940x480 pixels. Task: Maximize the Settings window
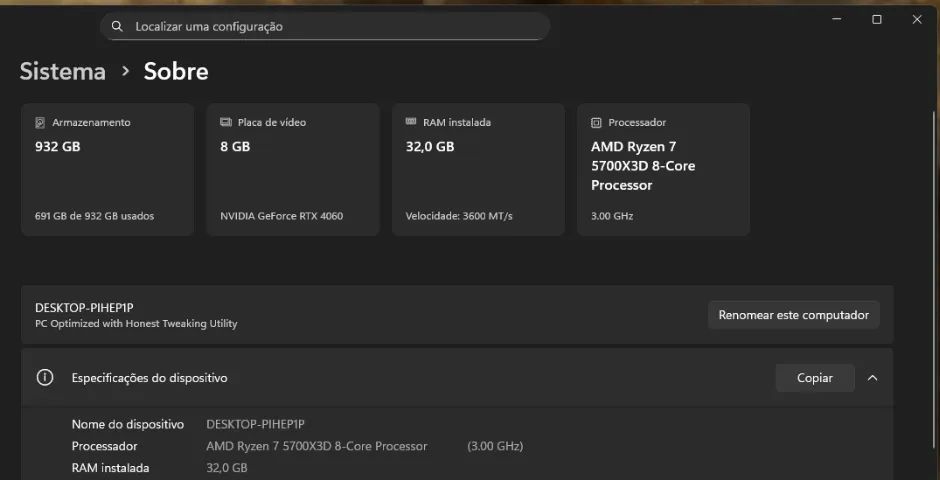point(876,19)
